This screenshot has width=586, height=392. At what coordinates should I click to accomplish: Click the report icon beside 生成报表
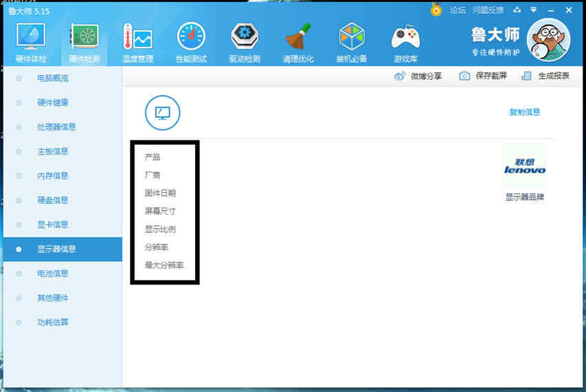click(x=526, y=76)
